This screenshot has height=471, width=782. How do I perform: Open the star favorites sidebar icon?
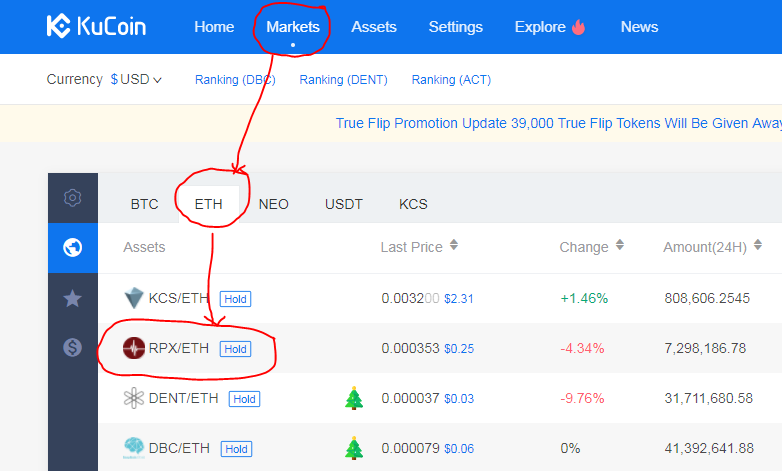click(x=73, y=298)
